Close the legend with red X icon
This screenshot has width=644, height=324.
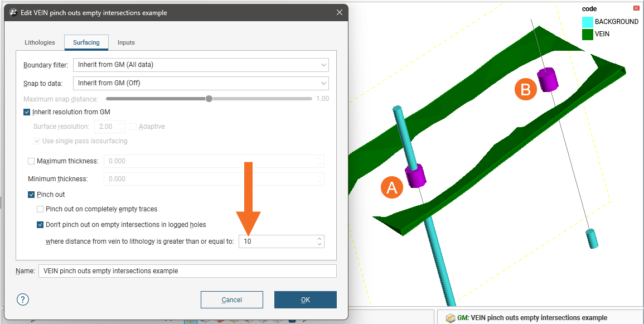[x=636, y=8]
